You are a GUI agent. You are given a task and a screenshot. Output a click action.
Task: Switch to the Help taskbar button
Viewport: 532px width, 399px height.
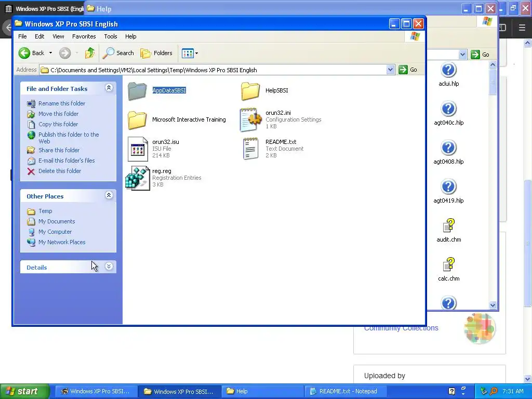point(262,391)
